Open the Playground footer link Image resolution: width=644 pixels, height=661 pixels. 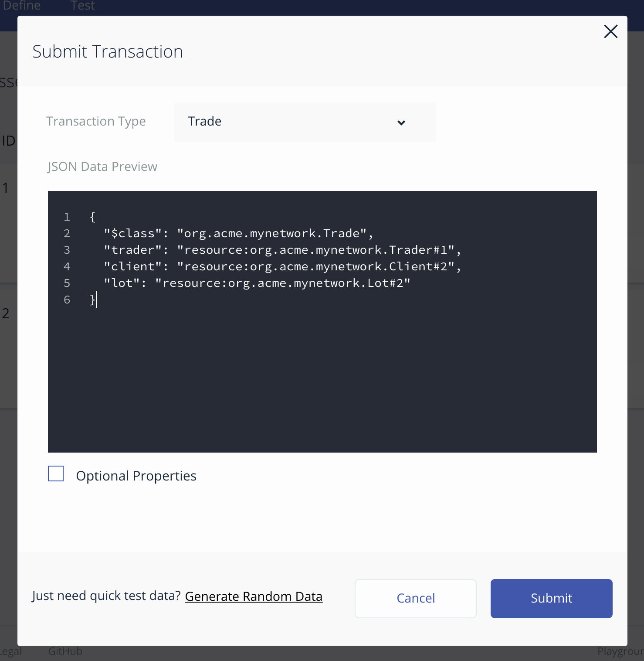(620, 651)
